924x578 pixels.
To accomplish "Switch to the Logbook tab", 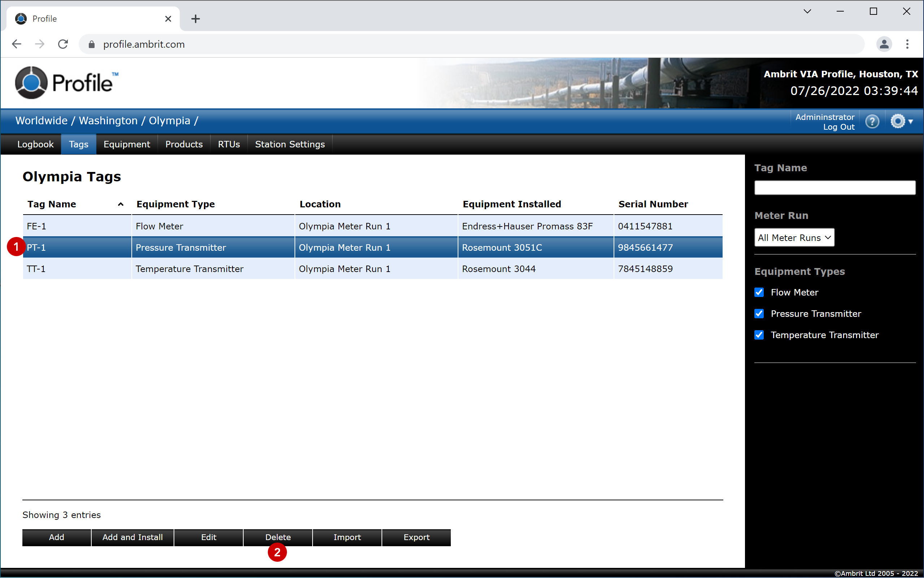I will tap(35, 144).
